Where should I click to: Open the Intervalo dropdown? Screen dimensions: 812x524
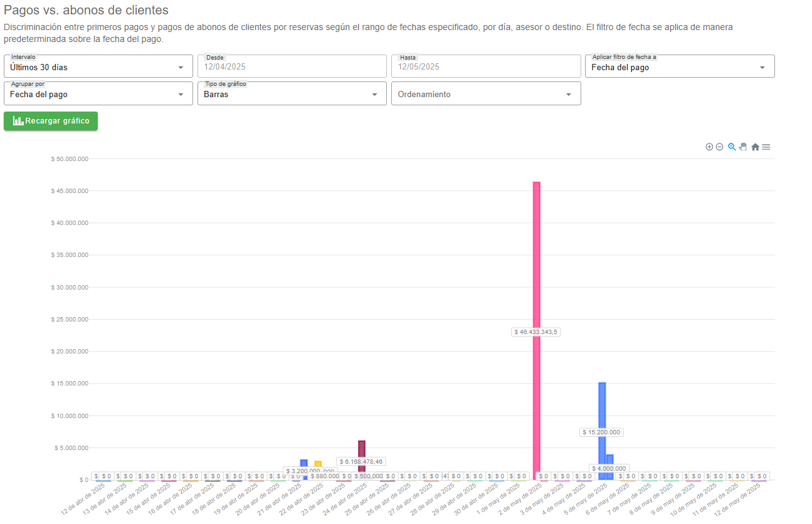(98, 67)
